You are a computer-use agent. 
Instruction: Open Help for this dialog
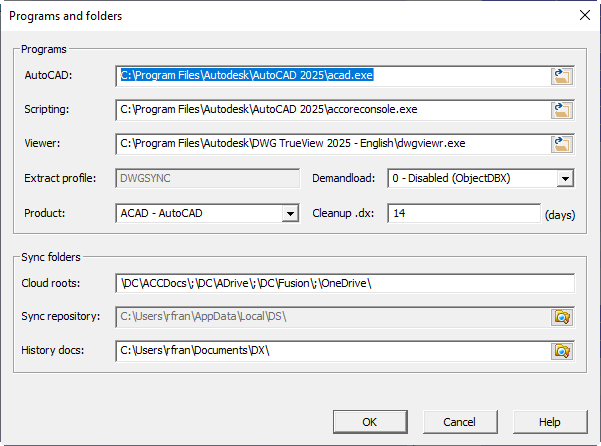click(550, 422)
